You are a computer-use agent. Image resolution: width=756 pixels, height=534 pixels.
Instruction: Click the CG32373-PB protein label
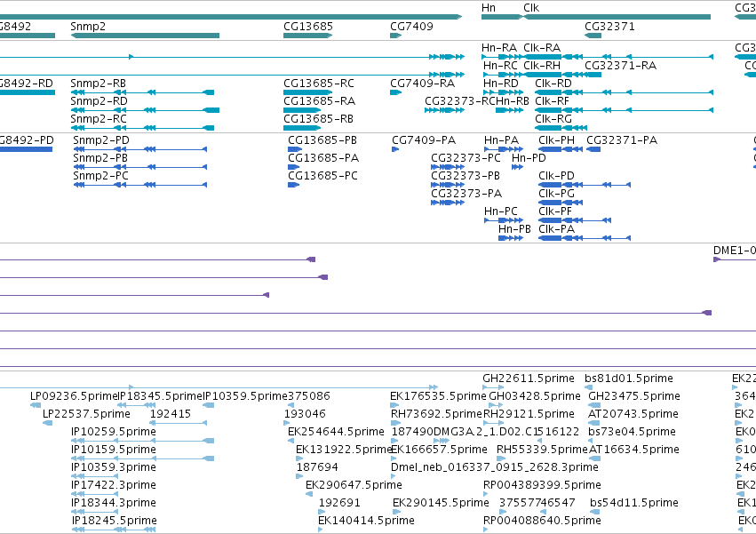(x=466, y=176)
